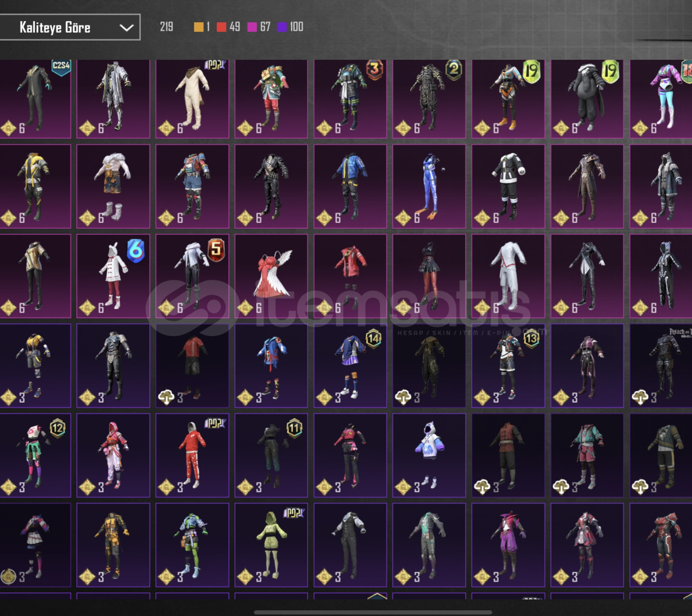This screenshot has height=616, width=692.
Task: Click the 13 badge on the outfit tile
Action: 531,338
